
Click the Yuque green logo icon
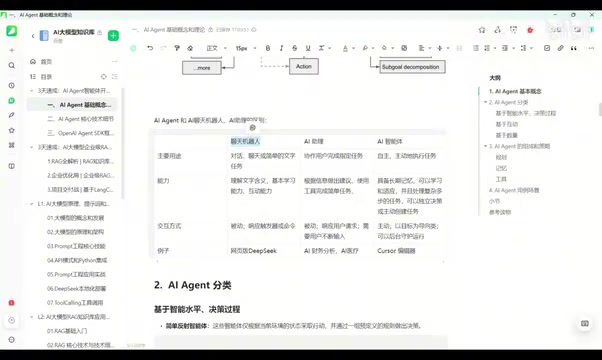[12, 31]
